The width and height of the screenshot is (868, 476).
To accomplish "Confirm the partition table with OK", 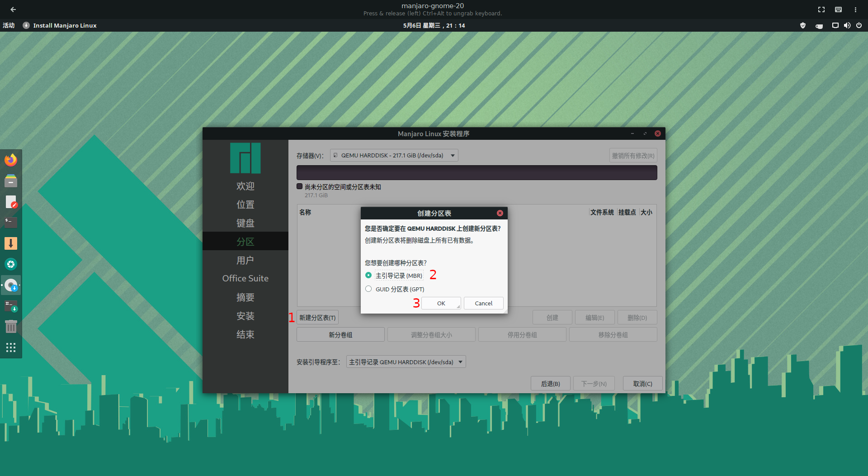I will tap(441, 303).
